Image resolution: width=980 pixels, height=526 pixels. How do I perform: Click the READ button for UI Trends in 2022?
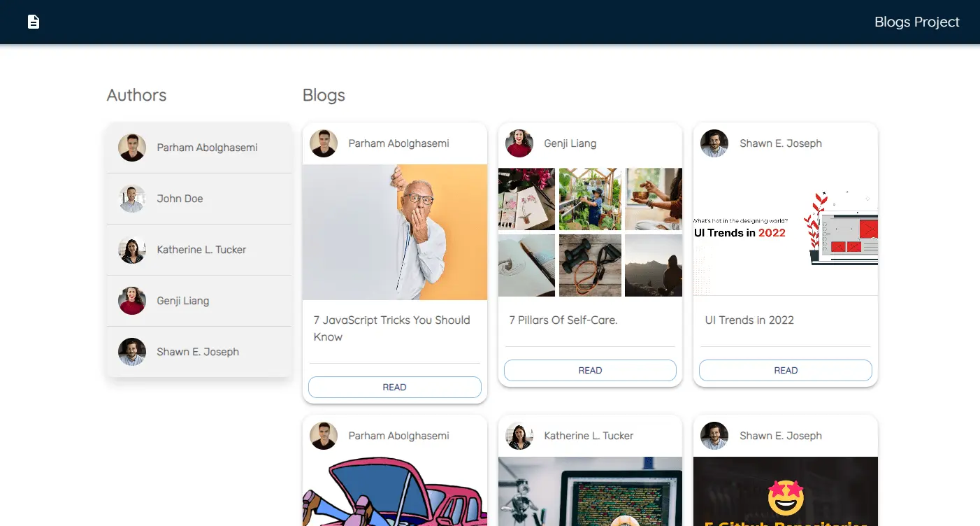click(786, 370)
